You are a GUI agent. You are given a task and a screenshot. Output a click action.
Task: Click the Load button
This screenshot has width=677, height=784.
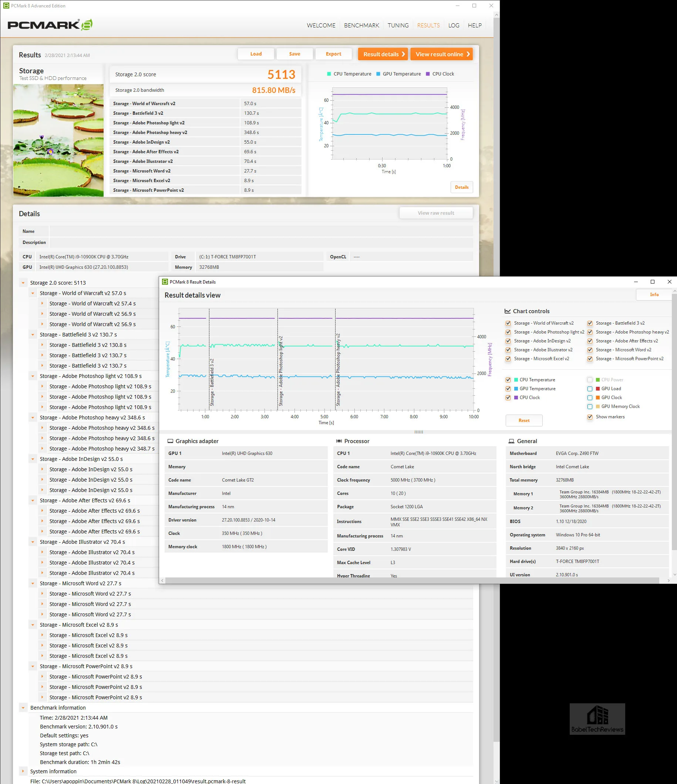[x=256, y=54]
